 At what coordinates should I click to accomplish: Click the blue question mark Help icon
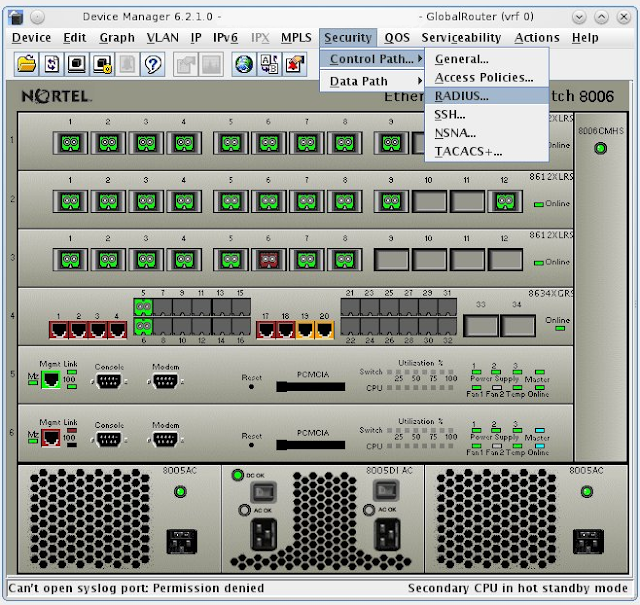tap(153, 64)
